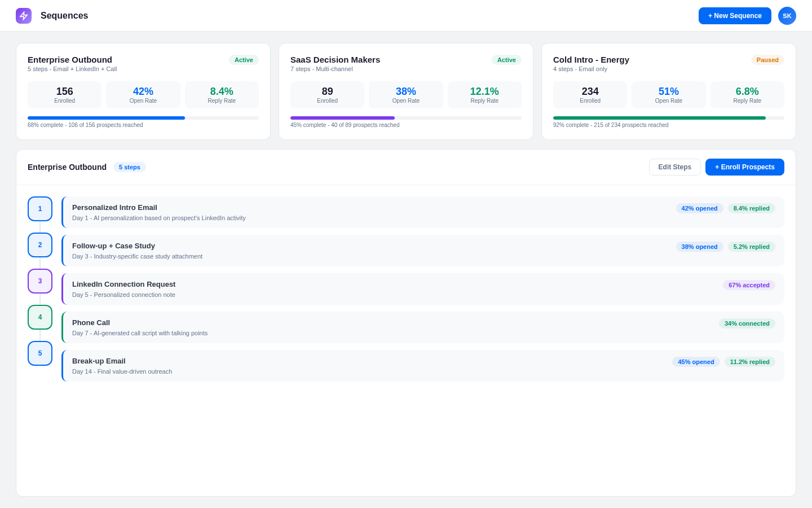Screen dimensions: 812x508
Task: Click the 42% opened badge
Action: 699,208
